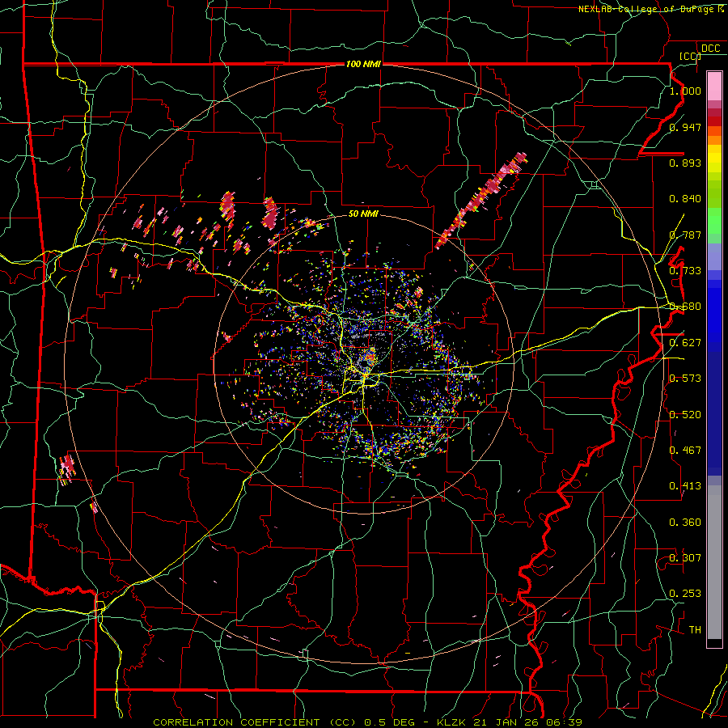This screenshot has height=728, width=728.
Task: Click the CORRELATION COEFFICIENT (CC) caption text
Action: pos(255,722)
